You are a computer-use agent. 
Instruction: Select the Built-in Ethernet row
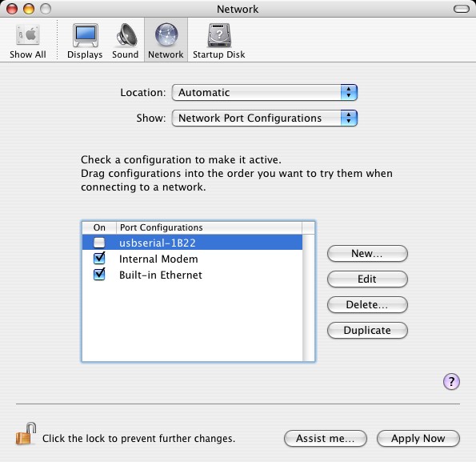[x=192, y=275]
